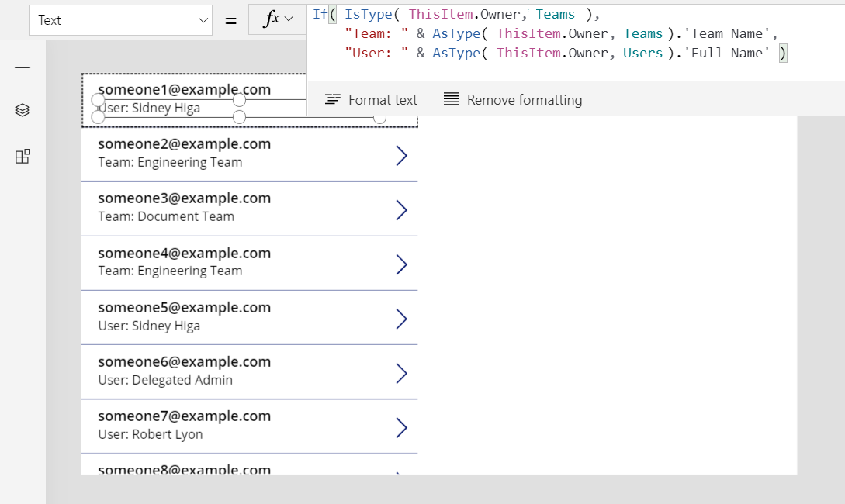
Task: Click Format text button
Action: (371, 99)
